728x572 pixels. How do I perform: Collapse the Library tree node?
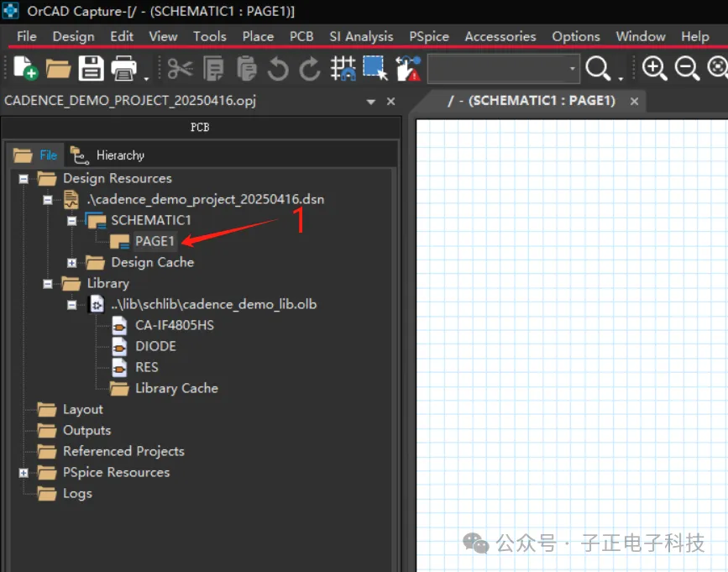[47, 284]
